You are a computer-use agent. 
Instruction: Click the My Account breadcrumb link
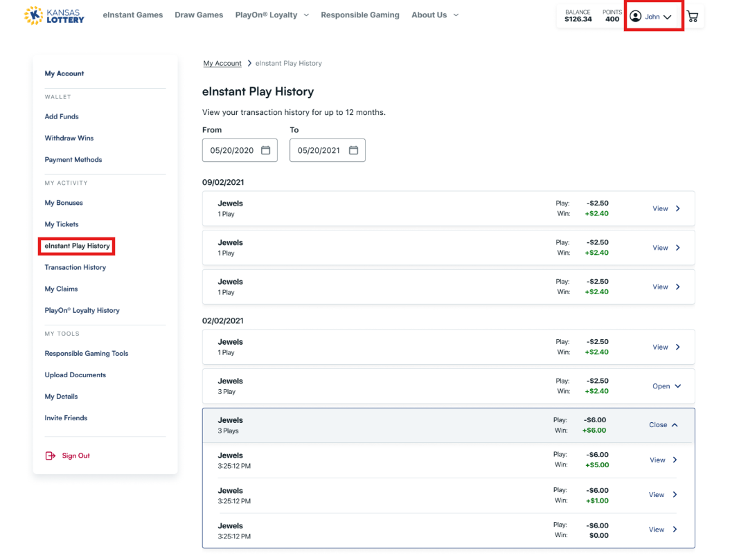[222, 63]
